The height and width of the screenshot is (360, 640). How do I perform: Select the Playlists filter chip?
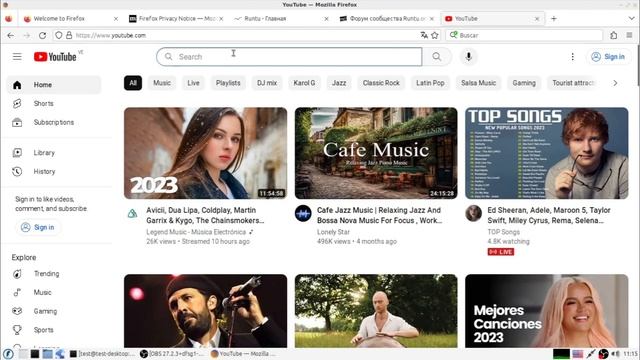[228, 83]
